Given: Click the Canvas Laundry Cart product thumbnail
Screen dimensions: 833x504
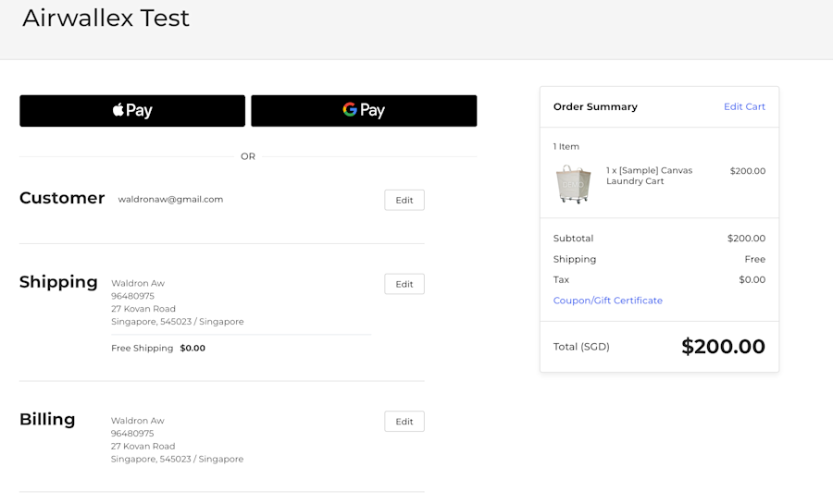Looking at the screenshot, I should coord(573,184).
